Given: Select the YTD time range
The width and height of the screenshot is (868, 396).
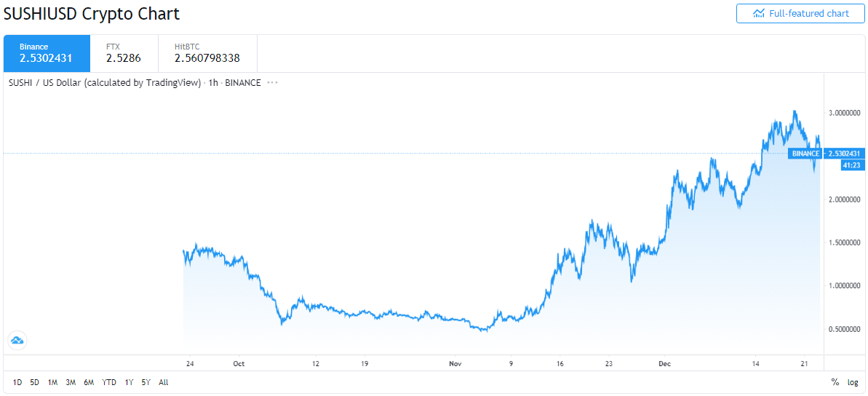Looking at the screenshot, I should tap(109, 382).
